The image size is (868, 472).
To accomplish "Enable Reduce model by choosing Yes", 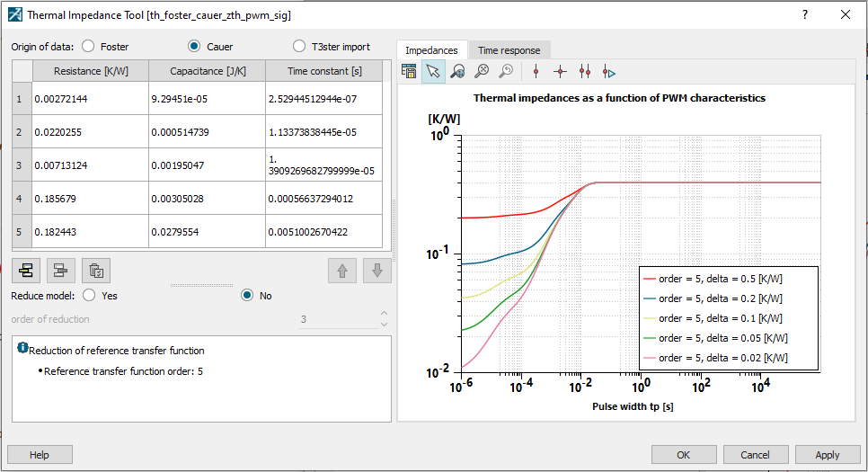I will tap(89, 295).
